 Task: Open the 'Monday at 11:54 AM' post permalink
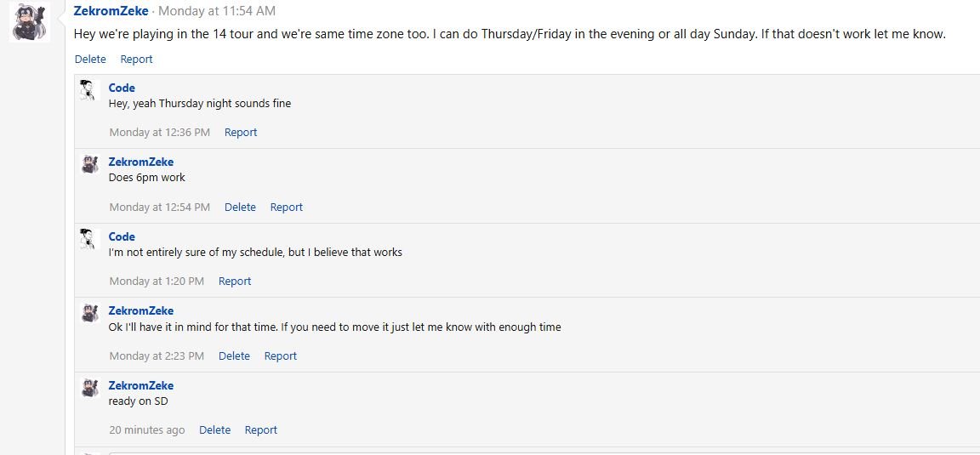[x=217, y=11]
